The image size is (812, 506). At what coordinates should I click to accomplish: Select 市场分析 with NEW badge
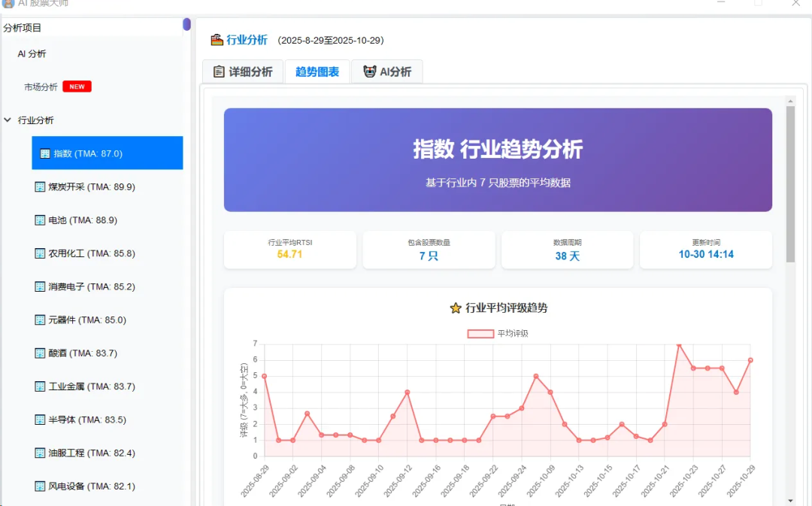41,87
